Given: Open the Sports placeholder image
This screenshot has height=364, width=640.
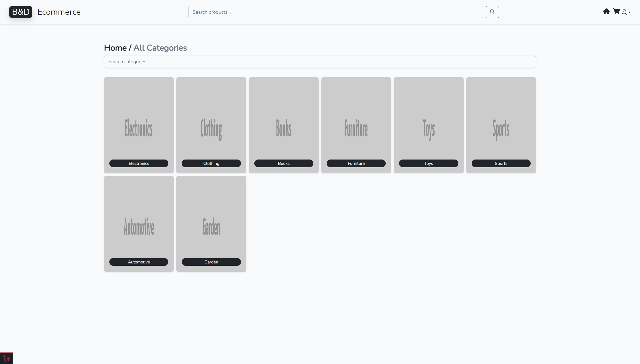Looking at the screenshot, I should (501, 128).
